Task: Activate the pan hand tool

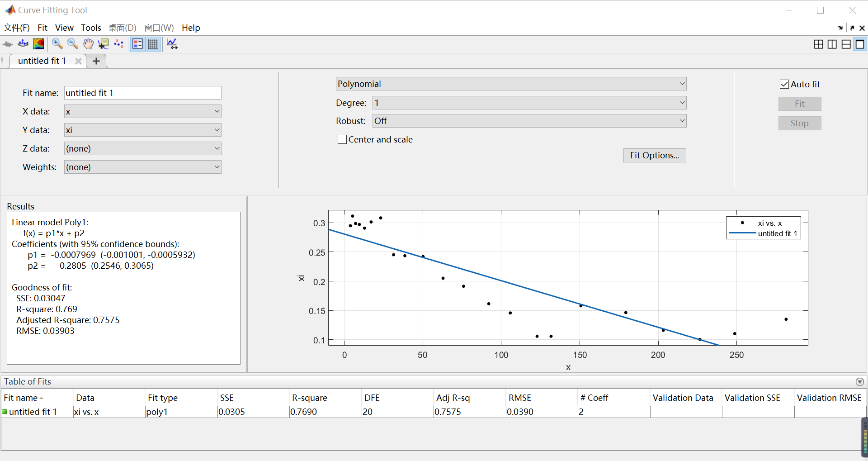Action: point(88,44)
